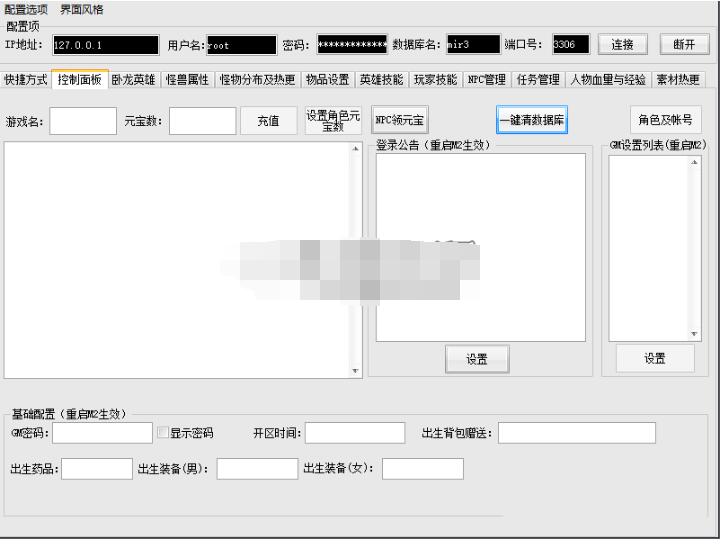Click 设置 button under 登录公告

tap(477, 359)
